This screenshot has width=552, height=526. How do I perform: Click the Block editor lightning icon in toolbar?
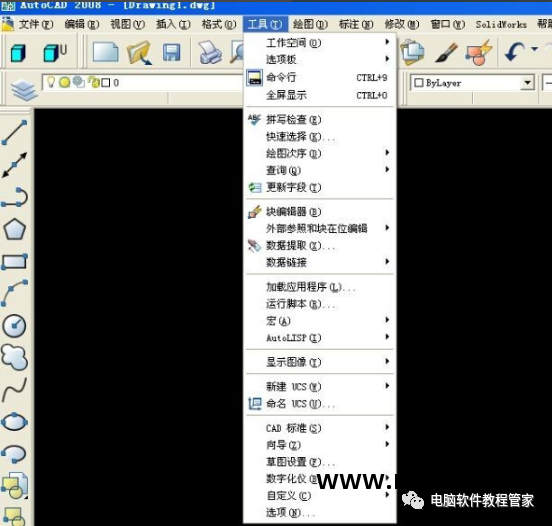click(x=479, y=53)
